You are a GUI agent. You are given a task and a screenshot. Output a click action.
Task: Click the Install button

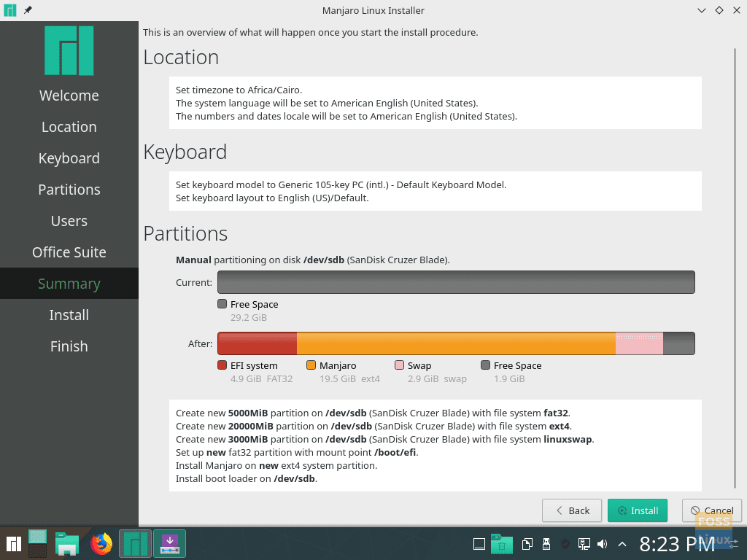tap(637, 510)
